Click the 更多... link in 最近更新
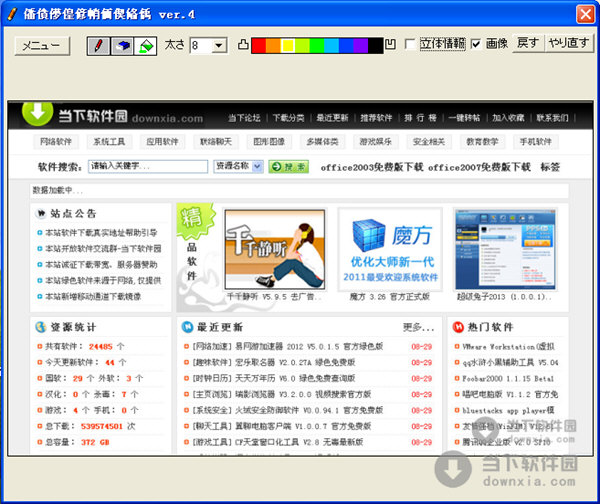600x504 pixels. (x=419, y=327)
